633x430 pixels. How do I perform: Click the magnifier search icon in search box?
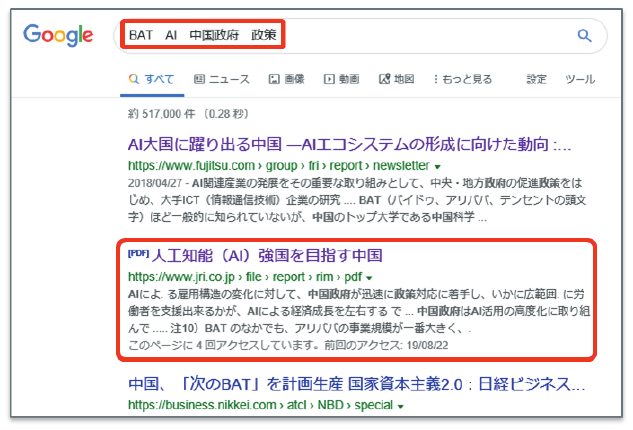click(584, 36)
